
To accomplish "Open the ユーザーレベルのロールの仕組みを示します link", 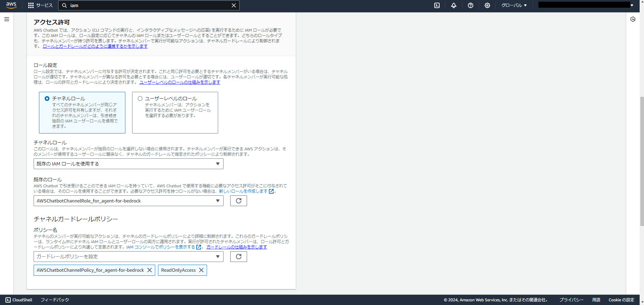I will coord(180,82).
